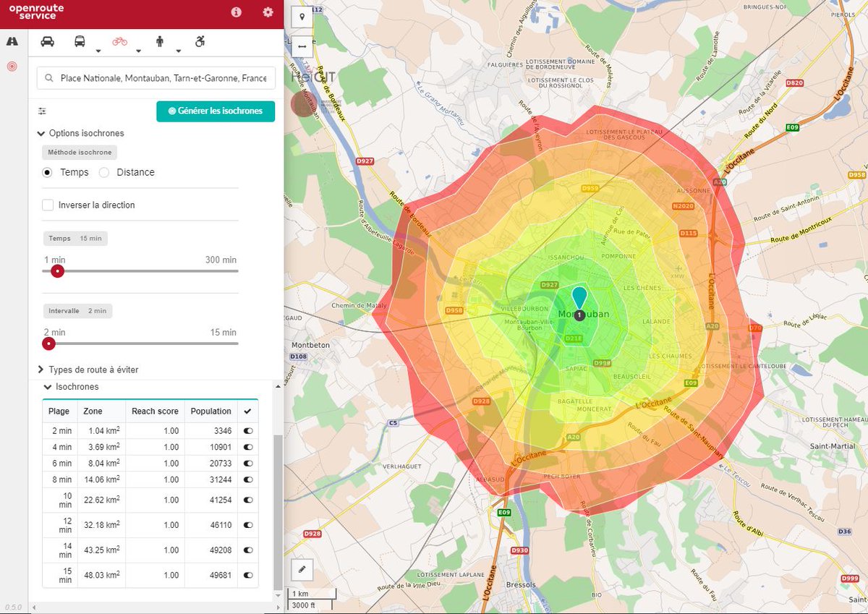Screen dimensions: 868x614
Task: Collapse the Isochrones results section
Action: coord(72,387)
